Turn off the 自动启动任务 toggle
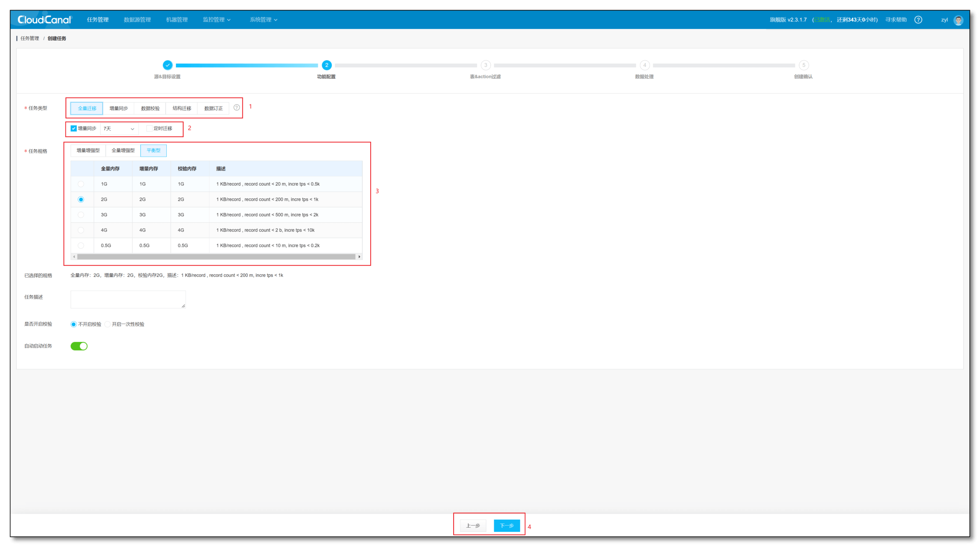Image resolution: width=980 pixels, height=547 pixels. (x=79, y=346)
